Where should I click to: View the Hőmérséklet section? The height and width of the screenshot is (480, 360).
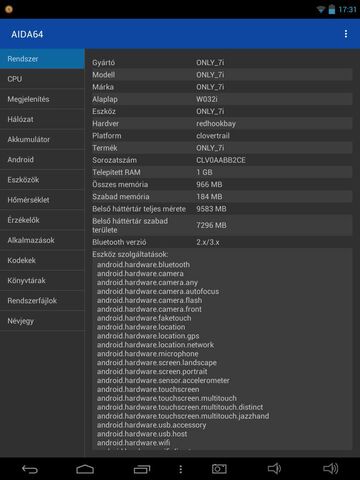[x=42, y=200]
